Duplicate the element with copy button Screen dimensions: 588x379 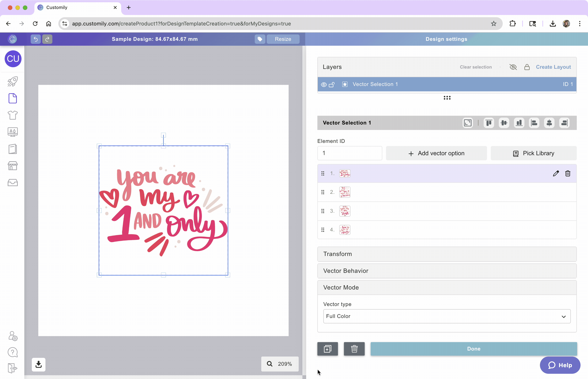point(327,349)
